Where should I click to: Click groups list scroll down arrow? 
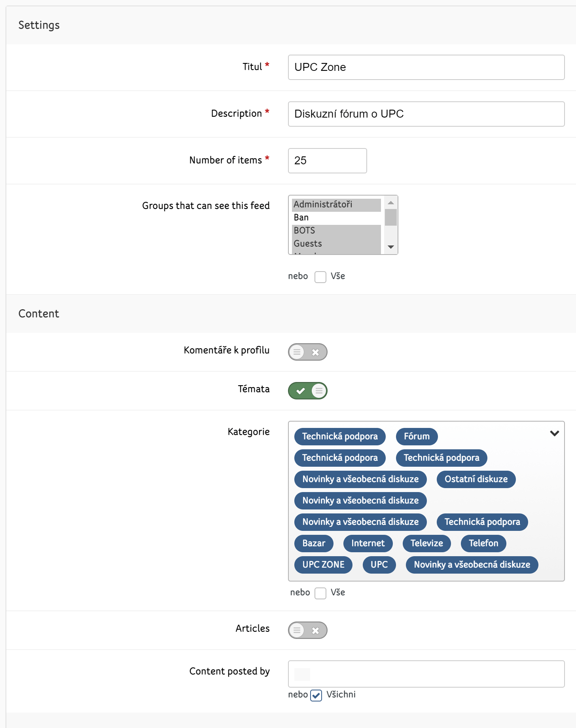click(x=391, y=247)
